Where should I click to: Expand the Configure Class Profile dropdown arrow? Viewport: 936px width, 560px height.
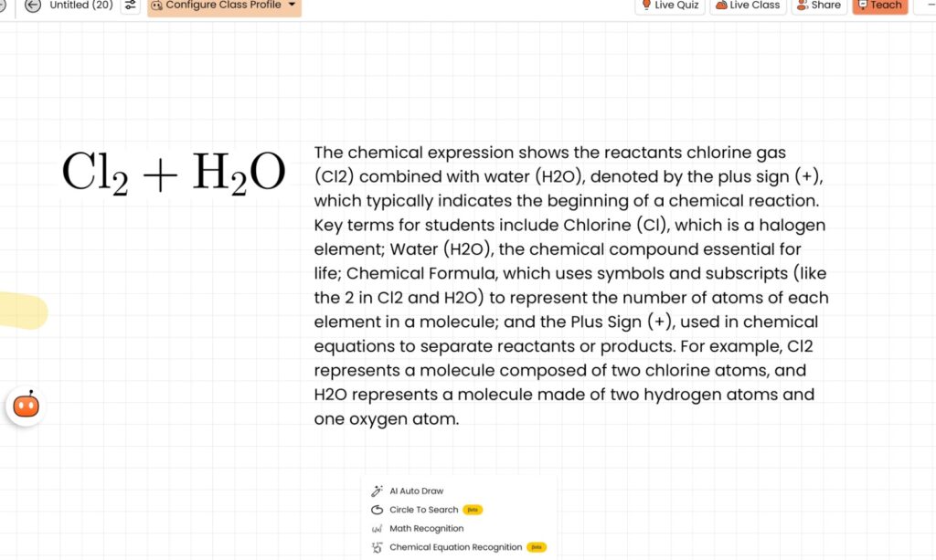pyautogui.click(x=292, y=5)
